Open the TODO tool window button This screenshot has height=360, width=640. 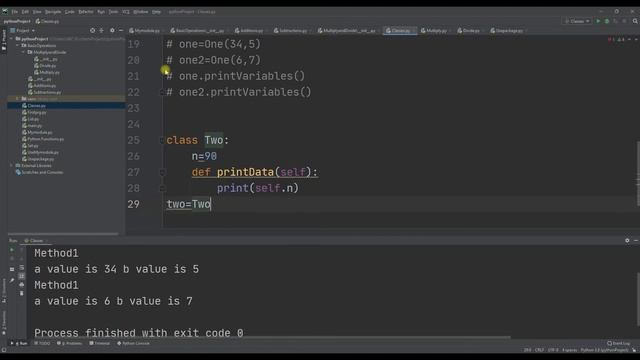point(42,344)
